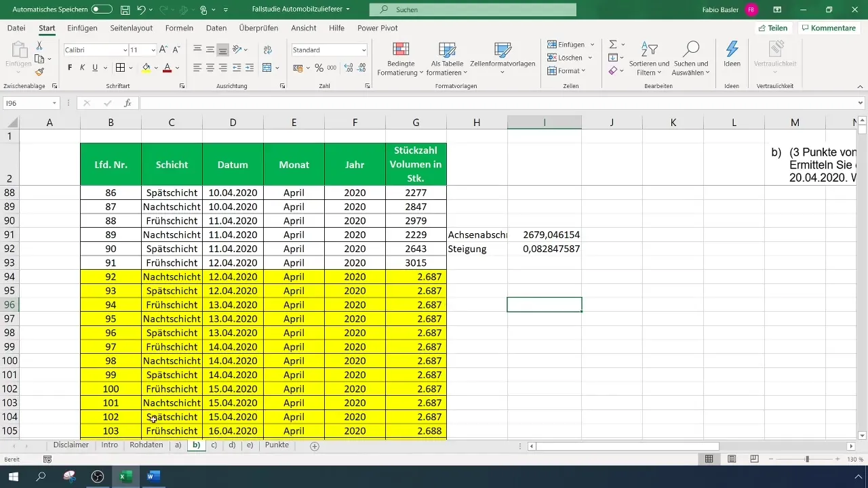Click the borders icon
The width and height of the screenshot is (868, 488).
120,68
